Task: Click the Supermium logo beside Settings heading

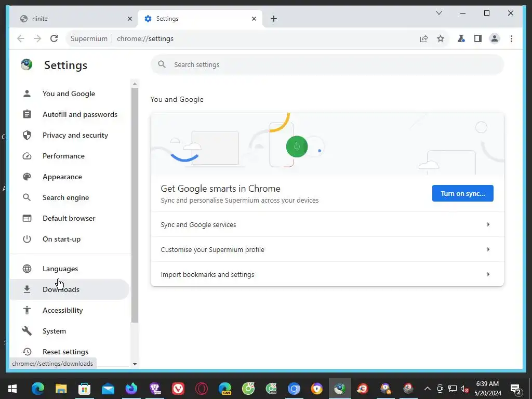Action: click(x=26, y=64)
